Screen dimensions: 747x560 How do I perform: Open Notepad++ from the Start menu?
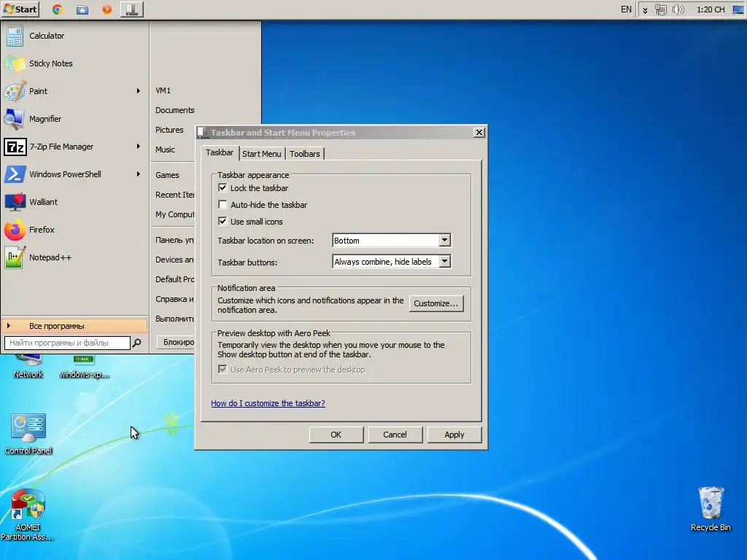pyautogui.click(x=75, y=257)
